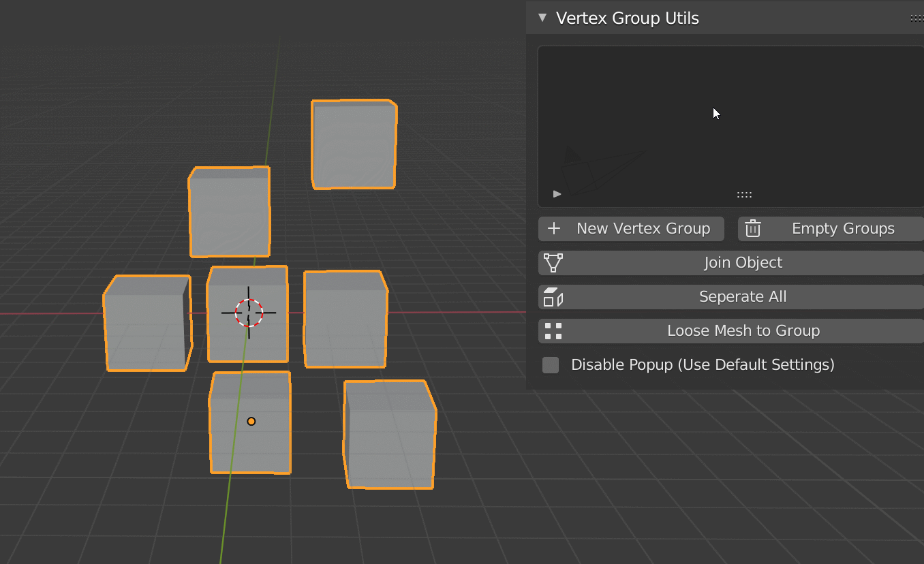Click the Empty Groups button
The image size is (924, 564).
tap(843, 228)
